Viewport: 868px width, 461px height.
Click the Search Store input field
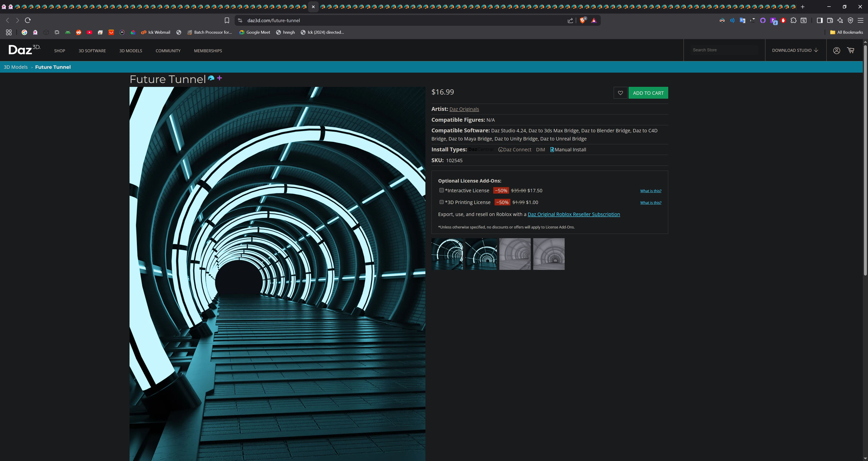point(724,50)
